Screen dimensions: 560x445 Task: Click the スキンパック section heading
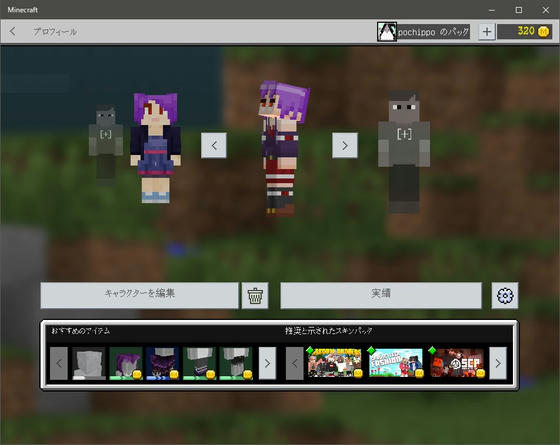point(329,331)
